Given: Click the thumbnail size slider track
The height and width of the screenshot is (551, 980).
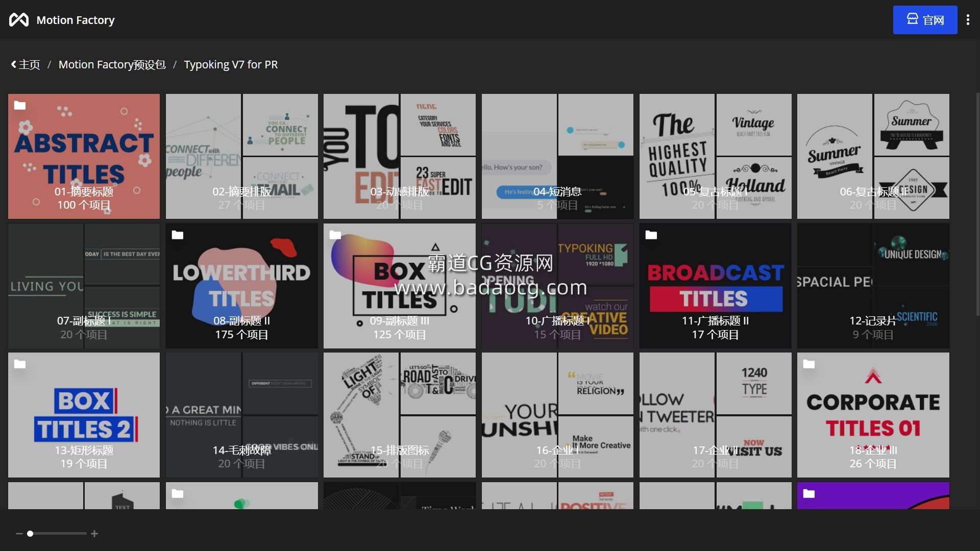Looking at the screenshot, I should 57,534.
